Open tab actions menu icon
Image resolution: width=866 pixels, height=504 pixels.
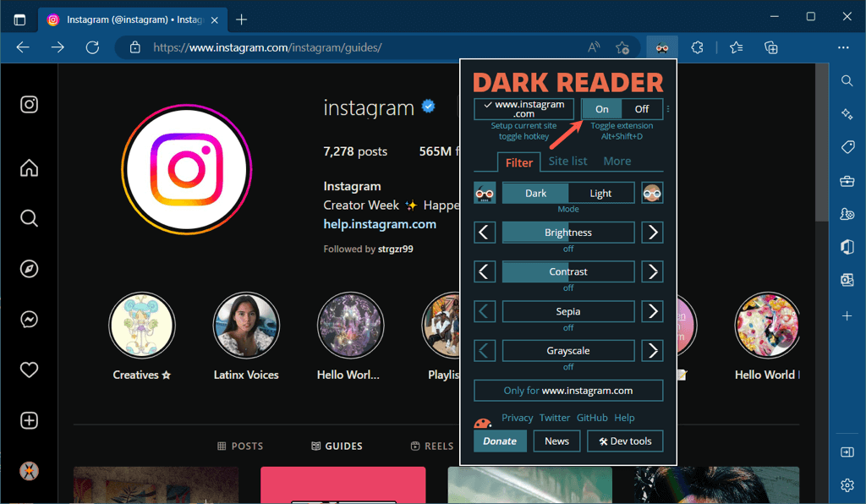(x=19, y=20)
